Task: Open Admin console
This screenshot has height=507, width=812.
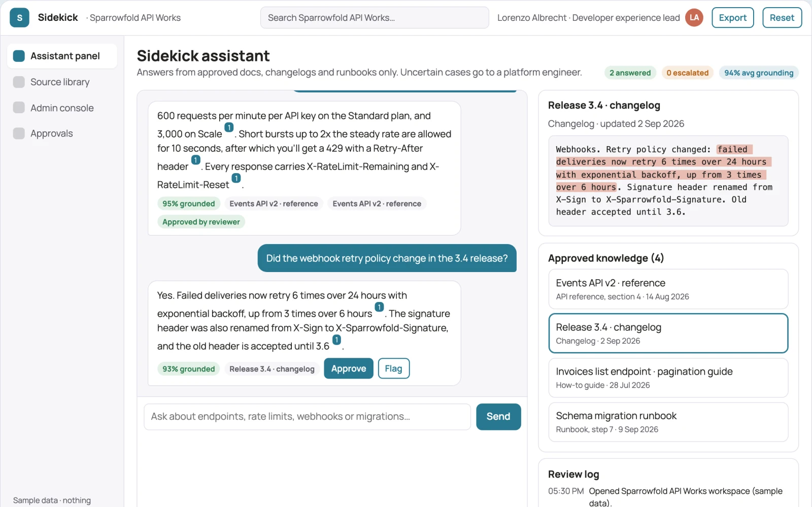Action: tap(62, 108)
